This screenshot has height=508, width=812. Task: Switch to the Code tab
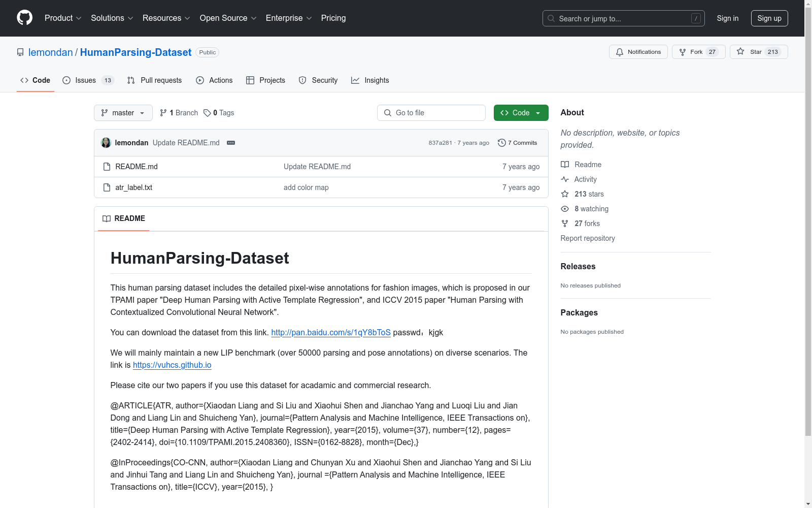pos(36,80)
